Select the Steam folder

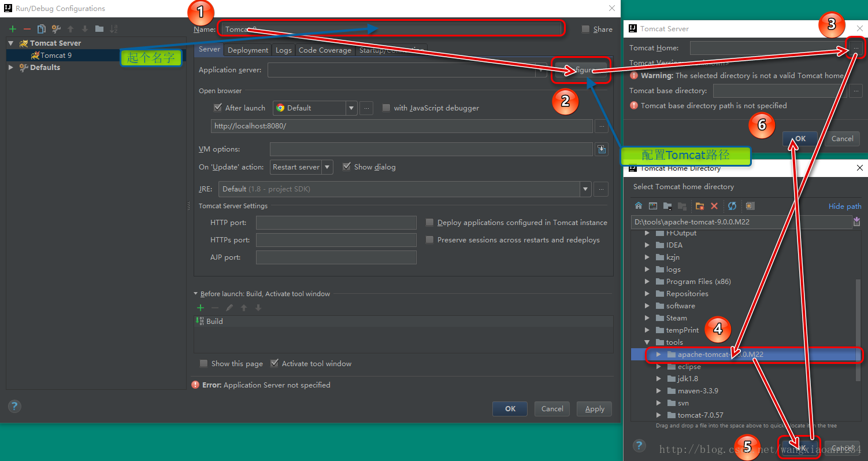click(x=676, y=318)
